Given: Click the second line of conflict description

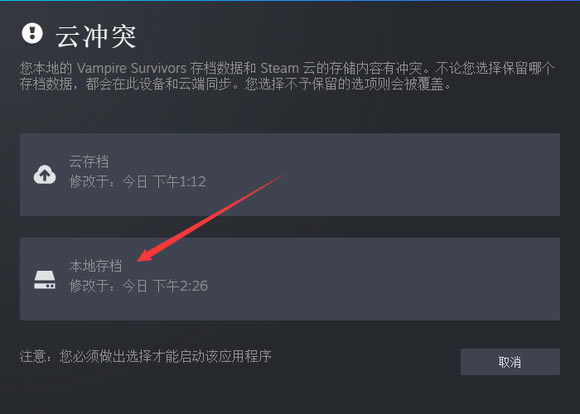Looking at the screenshot, I should [236, 84].
